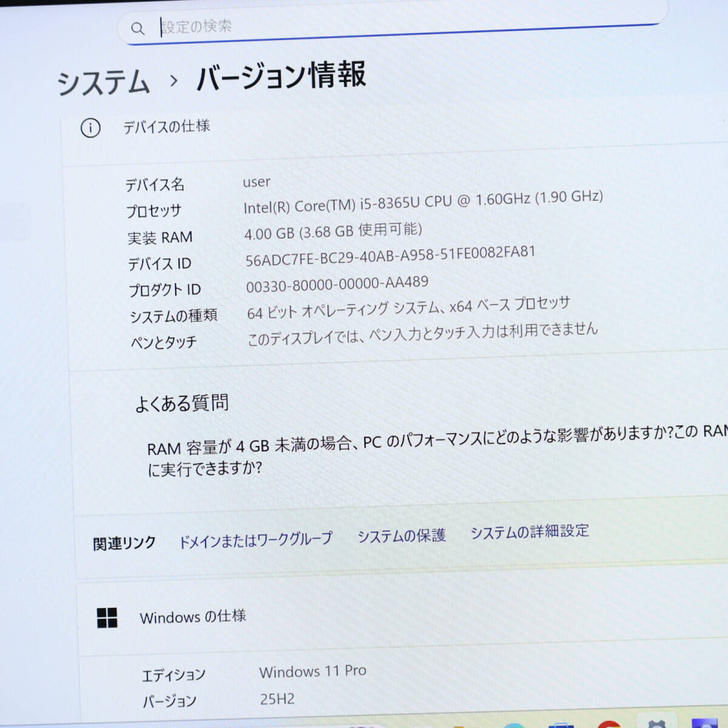Image resolution: width=728 pixels, height=728 pixels.
Task: Open システムの保護 link
Action: coord(402,536)
